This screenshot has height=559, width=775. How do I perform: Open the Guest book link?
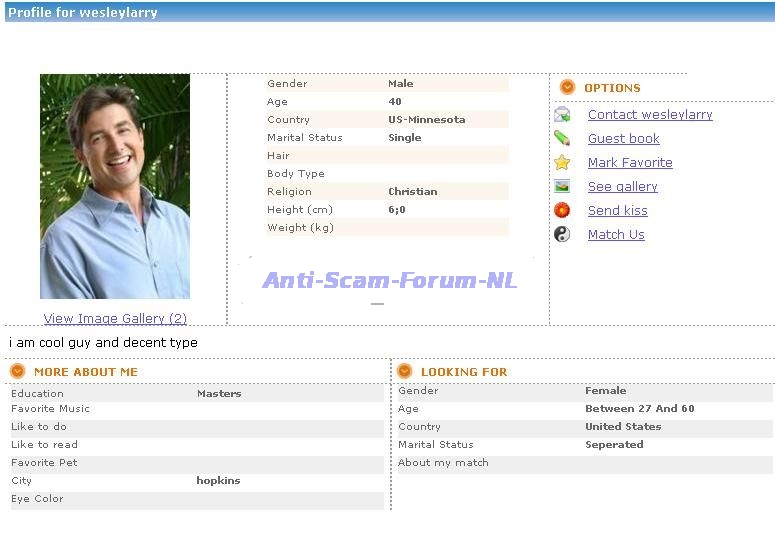click(623, 139)
